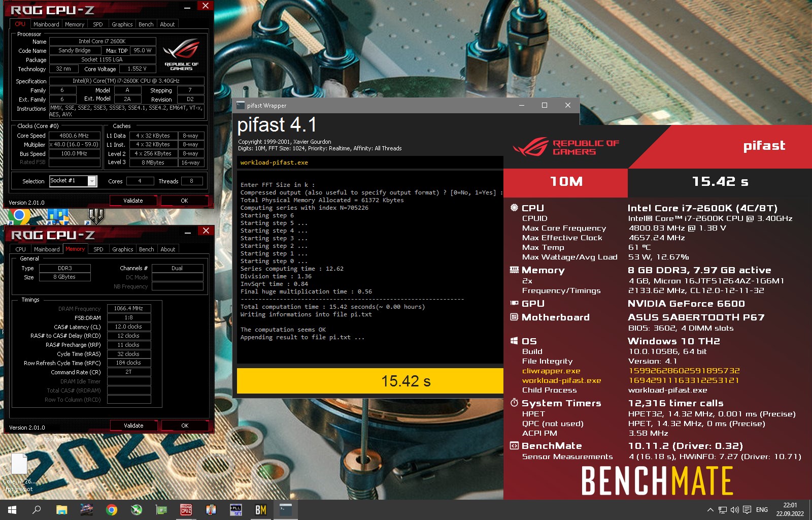Click the BenchMate section icon in result panel
The width and height of the screenshot is (812, 520).
click(514, 445)
